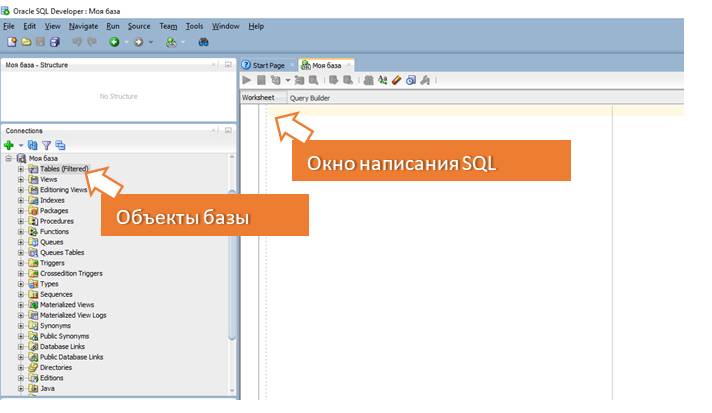Screen dimensions: 712x413
Task: Select Sequences in the connections tree
Action: pyautogui.click(x=56, y=294)
